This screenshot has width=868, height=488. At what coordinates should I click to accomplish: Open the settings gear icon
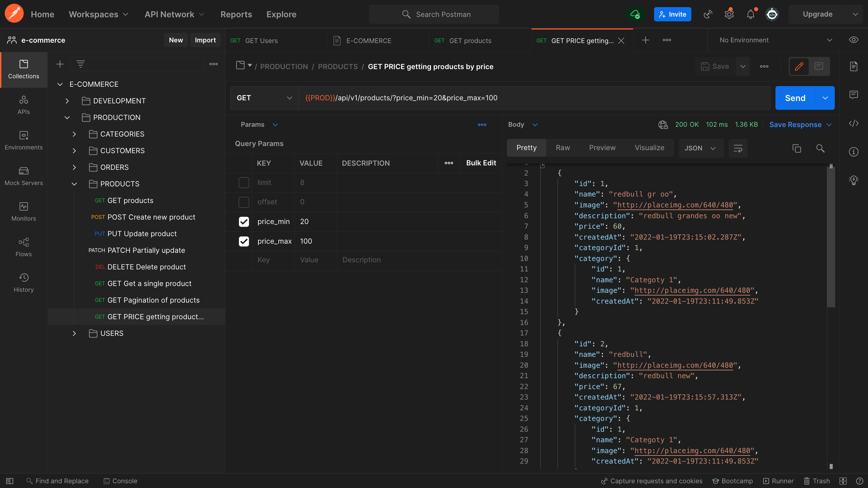729,14
